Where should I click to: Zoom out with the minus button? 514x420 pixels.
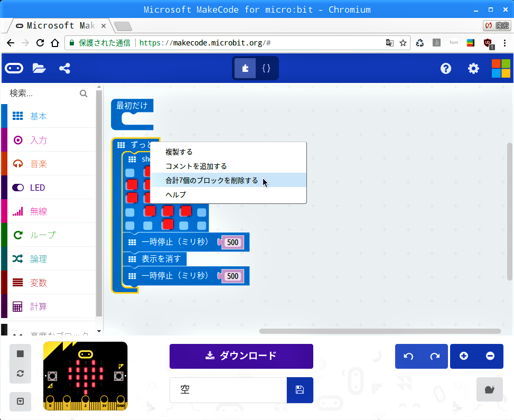point(490,356)
